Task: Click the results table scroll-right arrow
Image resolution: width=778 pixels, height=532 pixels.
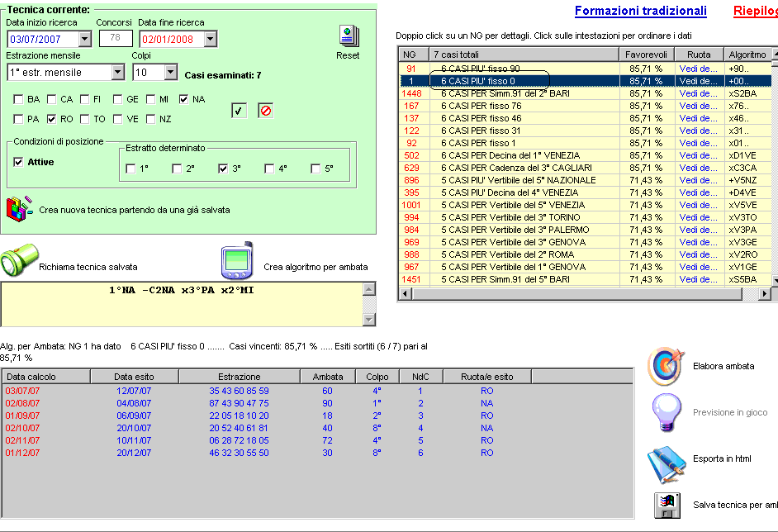Action: tap(765, 294)
